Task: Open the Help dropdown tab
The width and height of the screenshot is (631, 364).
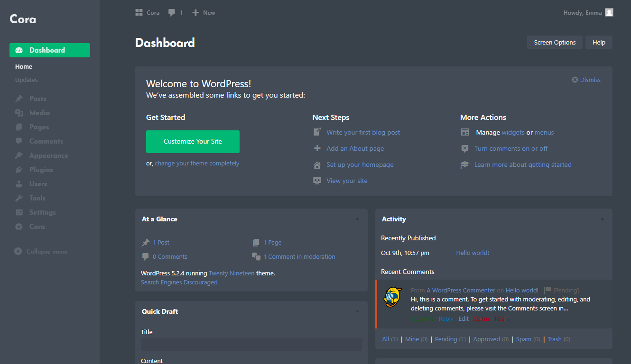Action: 599,42
